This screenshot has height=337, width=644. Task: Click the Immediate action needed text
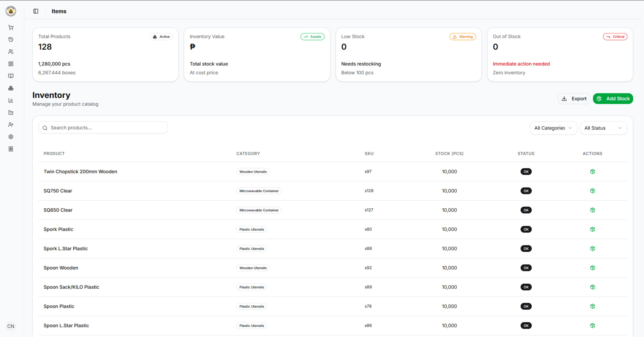(521, 64)
